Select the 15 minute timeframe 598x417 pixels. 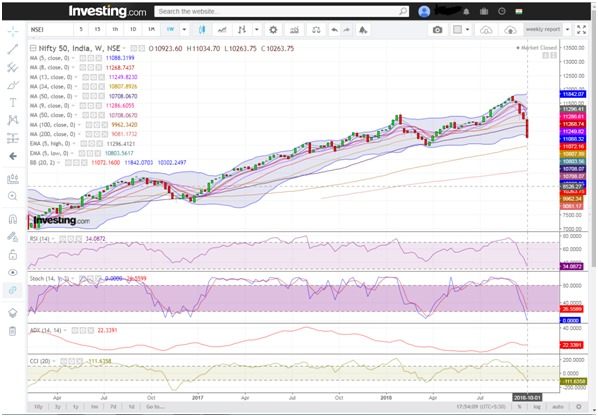(x=98, y=29)
